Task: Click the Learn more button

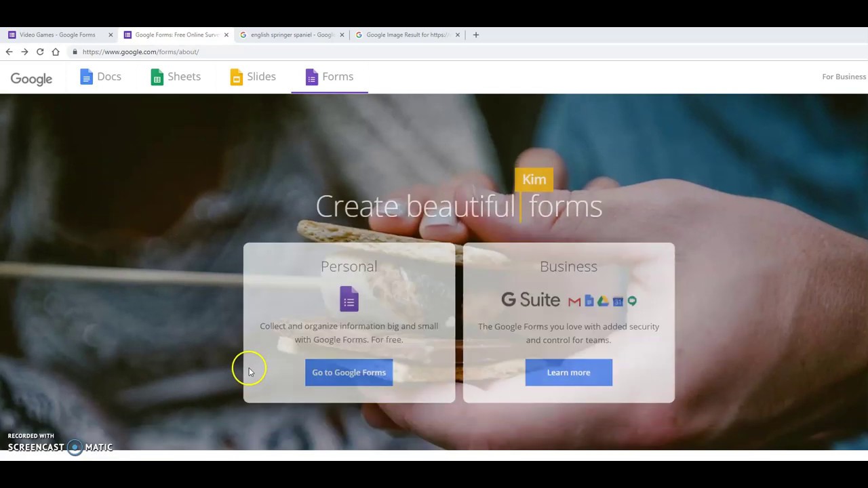Action: 568,372
